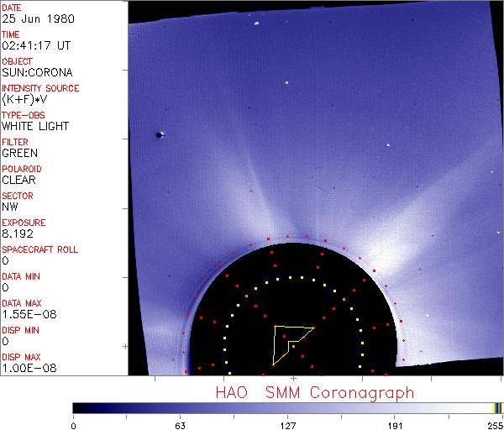Click the color bar at value 127
This screenshot has width=504, height=430.
click(x=287, y=407)
